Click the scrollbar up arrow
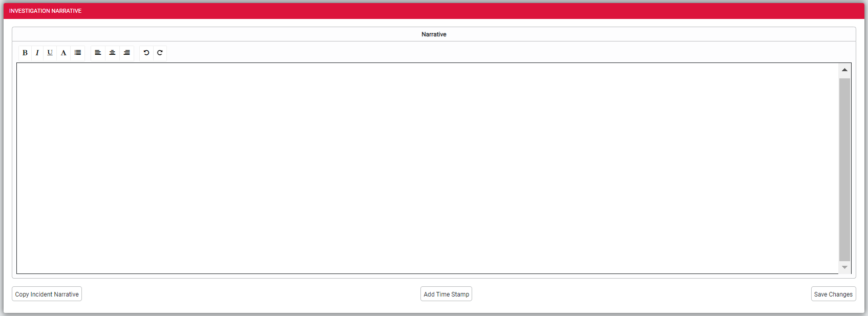The image size is (868, 316). pyautogui.click(x=844, y=70)
